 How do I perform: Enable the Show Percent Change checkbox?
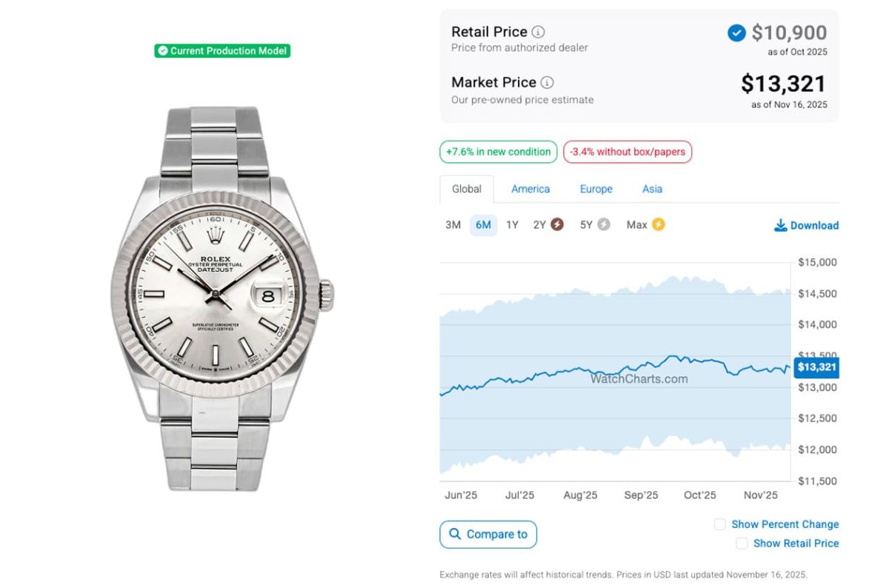[x=719, y=524]
